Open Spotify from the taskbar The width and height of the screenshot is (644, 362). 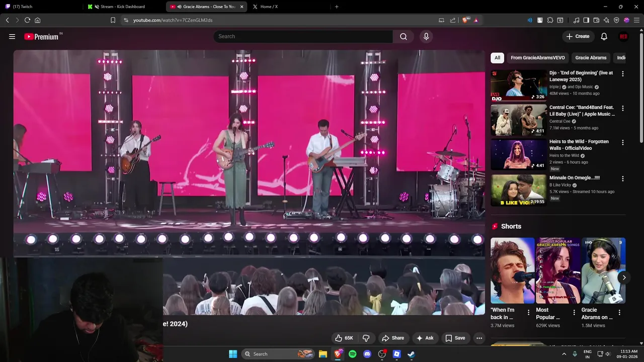pyautogui.click(x=352, y=354)
